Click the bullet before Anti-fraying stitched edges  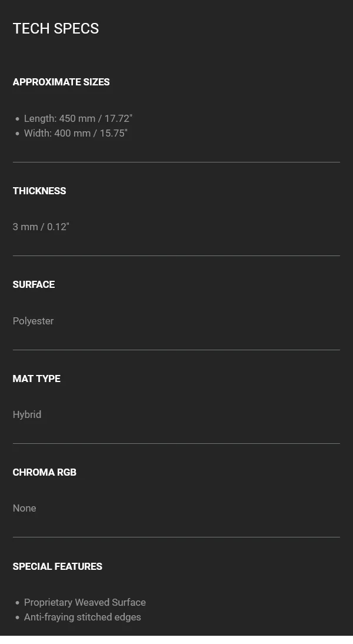pyautogui.click(x=17, y=618)
